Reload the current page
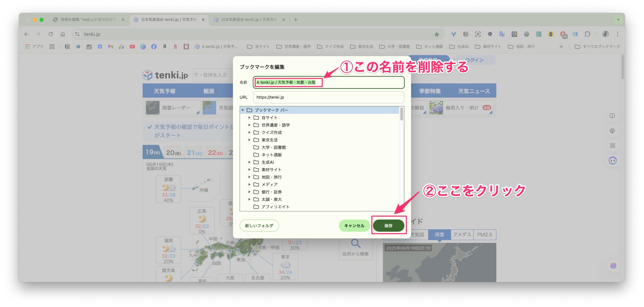The width and height of the screenshot is (644, 307). point(51,34)
